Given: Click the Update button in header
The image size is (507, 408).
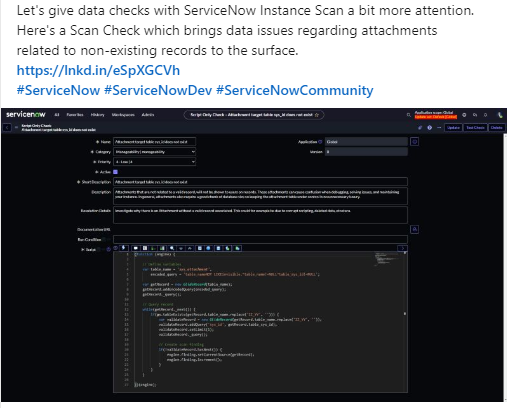Looking at the screenshot, I should pyautogui.click(x=453, y=128).
